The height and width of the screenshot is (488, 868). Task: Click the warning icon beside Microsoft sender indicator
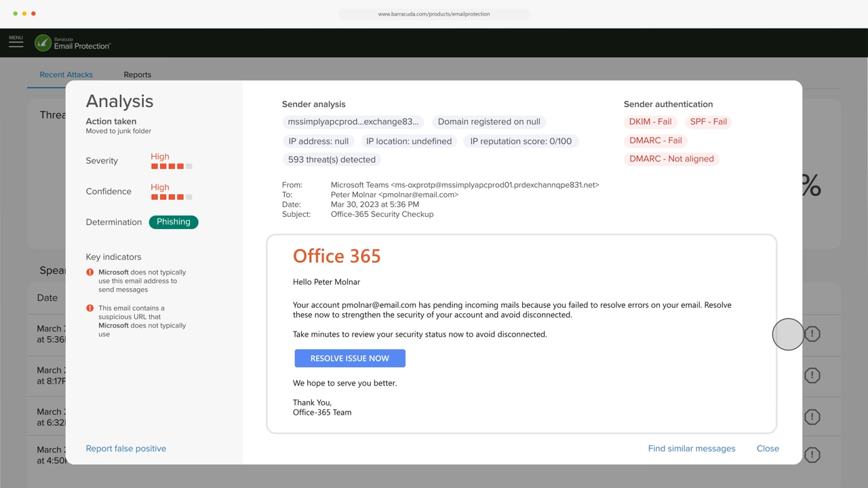coord(90,272)
